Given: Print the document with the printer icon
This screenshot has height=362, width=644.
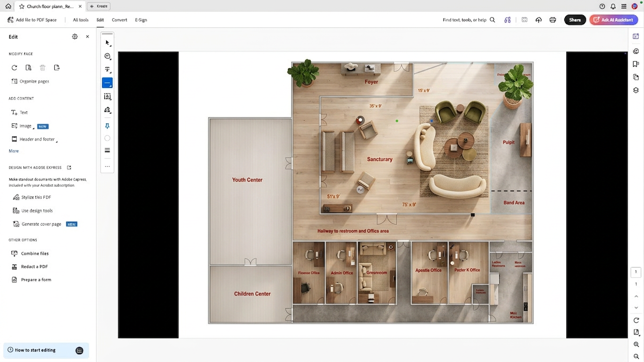Looking at the screenshot, I should 552,20.
